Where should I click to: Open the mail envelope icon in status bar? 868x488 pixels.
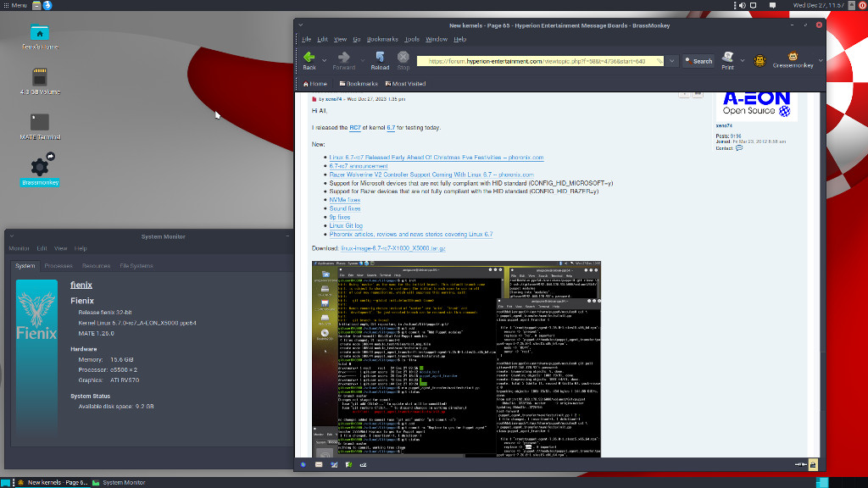[319, 465]
